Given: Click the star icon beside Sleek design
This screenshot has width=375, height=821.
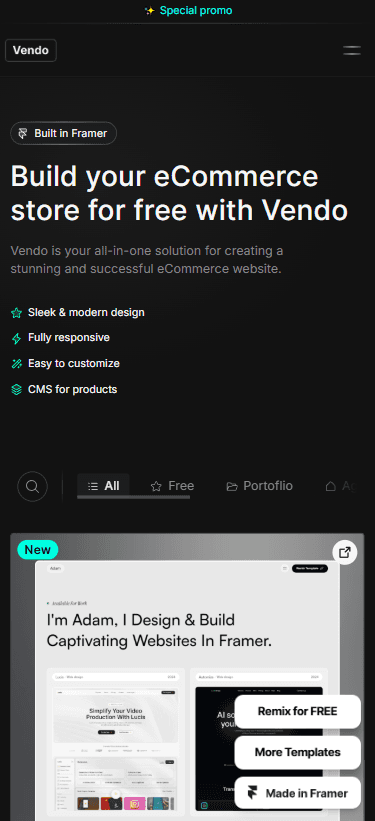Looking at the screenshot, I should (17, 313).
